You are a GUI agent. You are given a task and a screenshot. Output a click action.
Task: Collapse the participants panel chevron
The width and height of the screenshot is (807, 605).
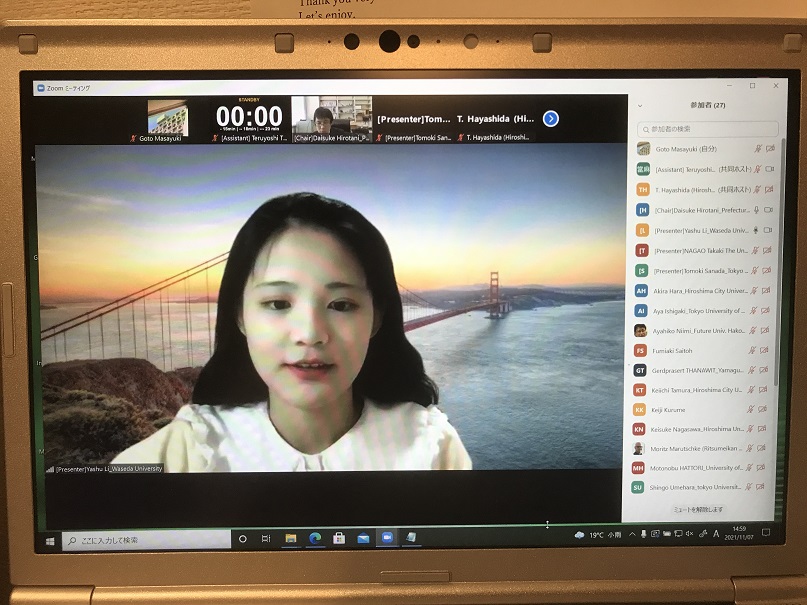coord(640,106)
